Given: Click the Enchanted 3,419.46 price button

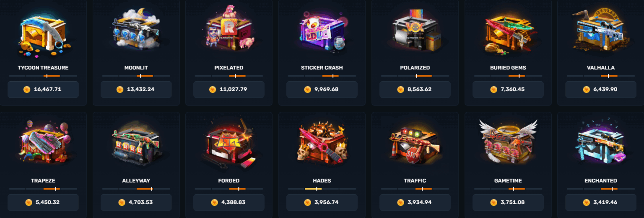Looking at the screenshot, I should click(x=601, y=202).
